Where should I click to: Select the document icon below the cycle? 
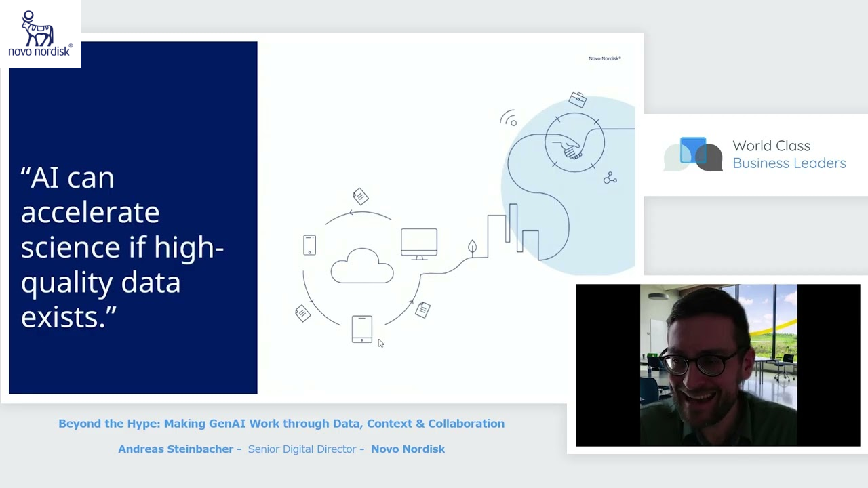point(422,310)
